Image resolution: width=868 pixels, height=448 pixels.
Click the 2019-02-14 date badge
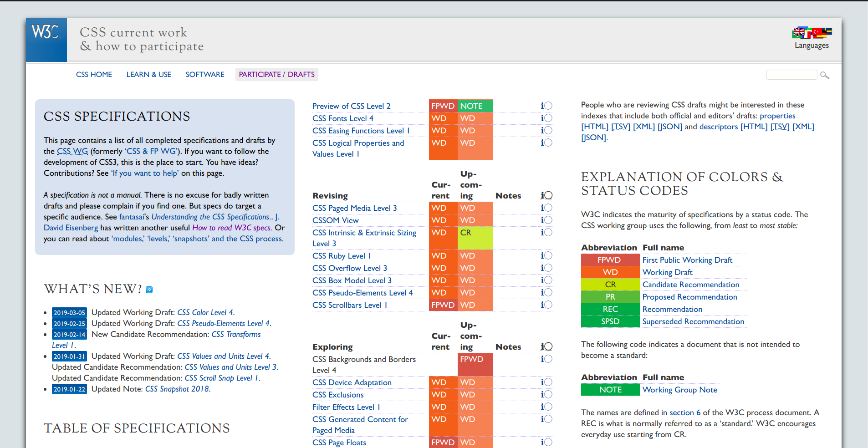69,334
